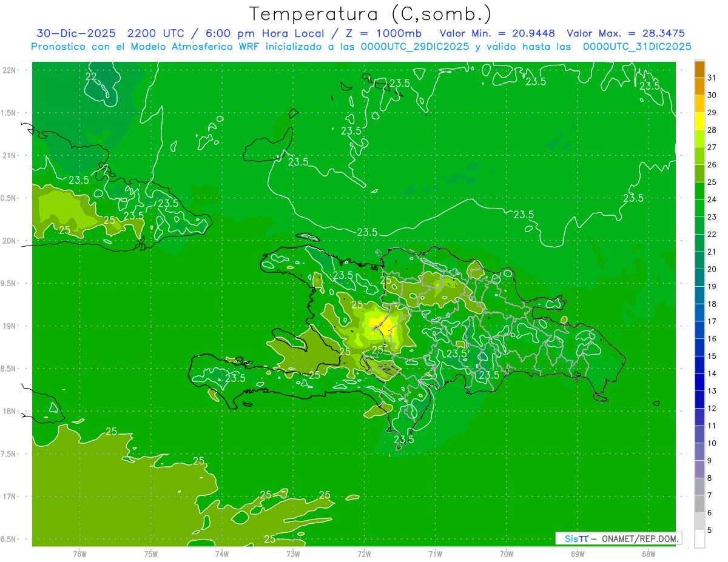Click the '73W' longitude label
The image size is (728, 562).
tap(293, 554)
